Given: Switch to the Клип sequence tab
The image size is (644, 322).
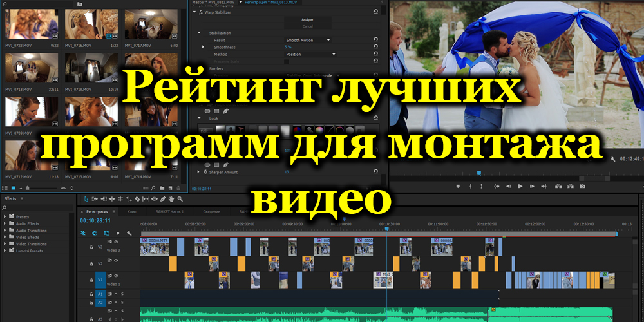Looking at the screenshot, I should [132, 211].
